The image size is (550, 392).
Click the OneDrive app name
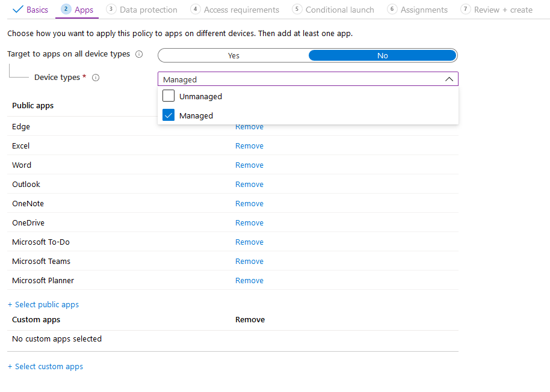[x=28, y=223]
